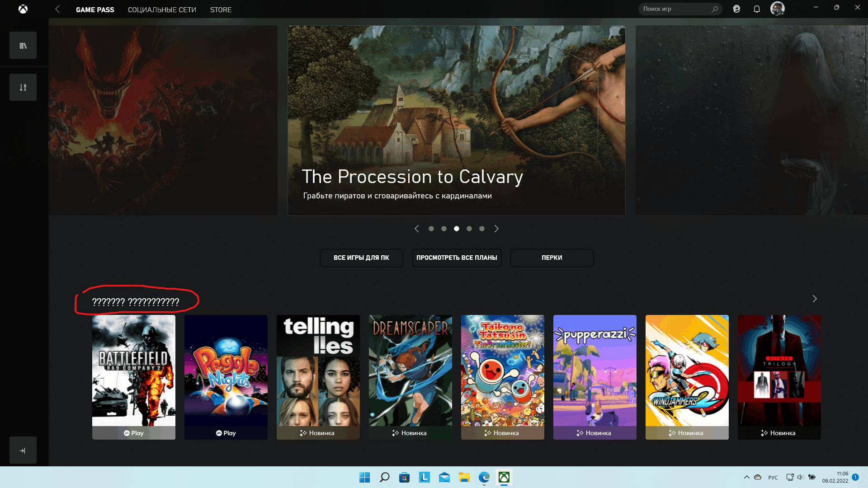Click the Поиск игр search field
This screenshot has height=488, width=868.
point(680,9)
